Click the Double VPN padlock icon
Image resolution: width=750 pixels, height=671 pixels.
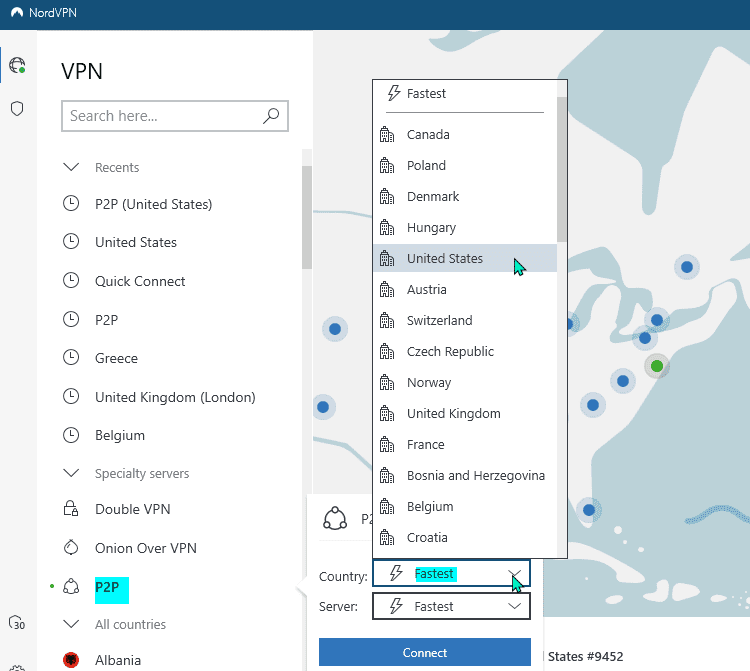71,508
